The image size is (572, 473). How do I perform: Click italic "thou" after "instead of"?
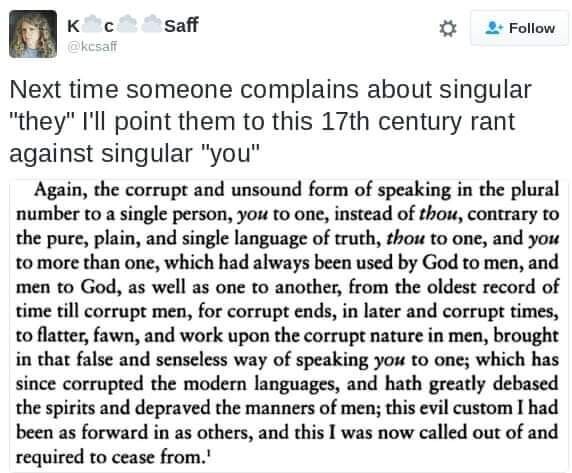pyautogui.click(x=437, y=214)
